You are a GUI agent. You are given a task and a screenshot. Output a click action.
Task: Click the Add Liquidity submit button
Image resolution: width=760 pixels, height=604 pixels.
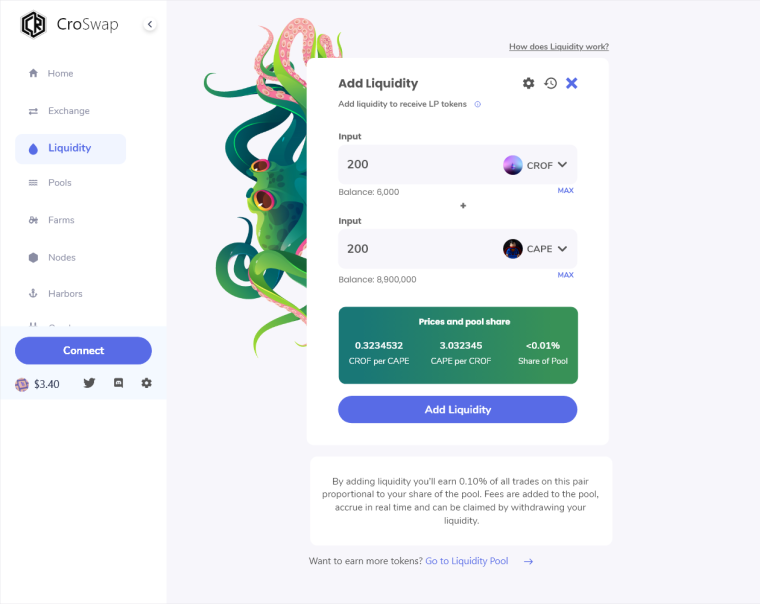[x=457, y=410]
